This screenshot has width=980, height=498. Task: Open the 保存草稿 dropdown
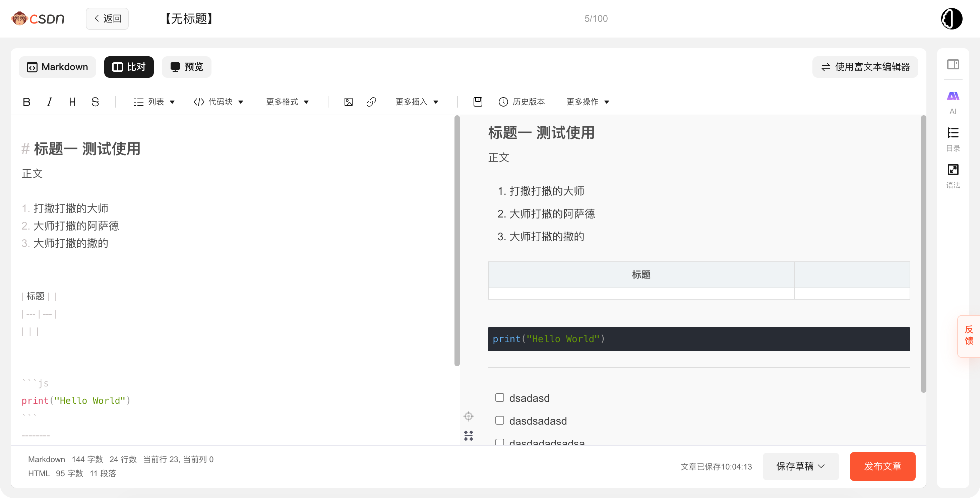tap(800, 466)
